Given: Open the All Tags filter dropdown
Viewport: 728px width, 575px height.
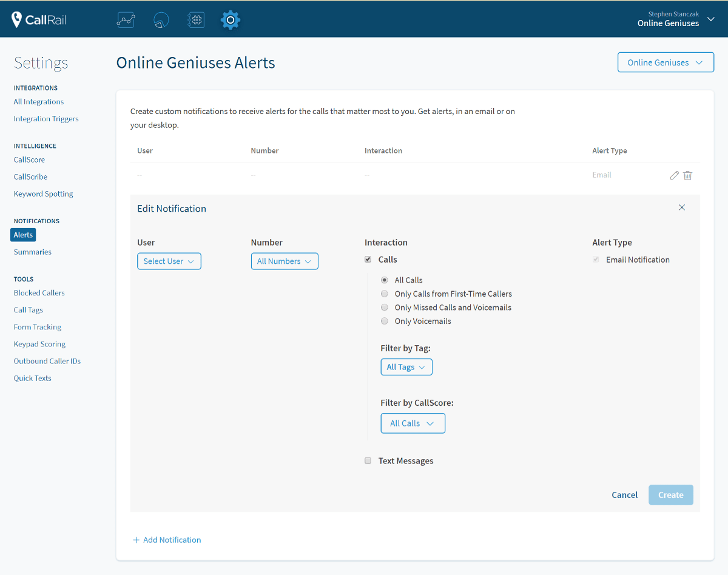Looking at the screenshot, I should coord(406,367).
